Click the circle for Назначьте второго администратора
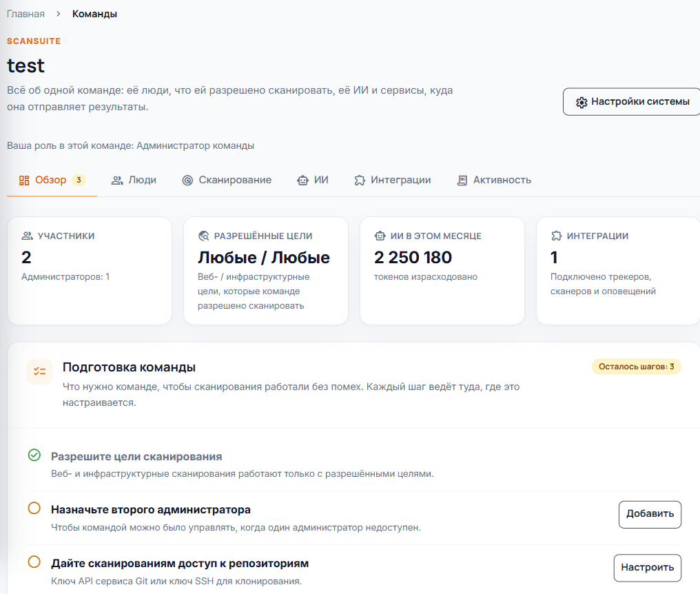This screenshot has height=594, width=700. pos(34,509)
